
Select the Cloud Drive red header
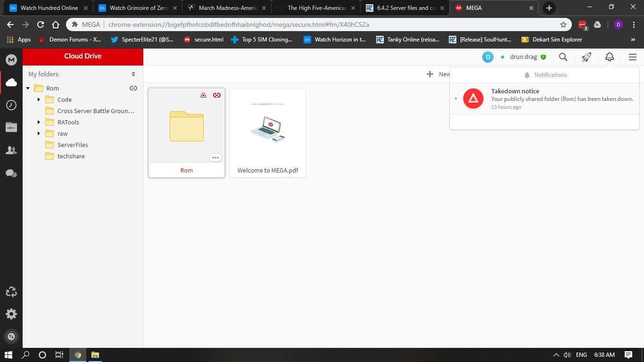pos(83,56)
